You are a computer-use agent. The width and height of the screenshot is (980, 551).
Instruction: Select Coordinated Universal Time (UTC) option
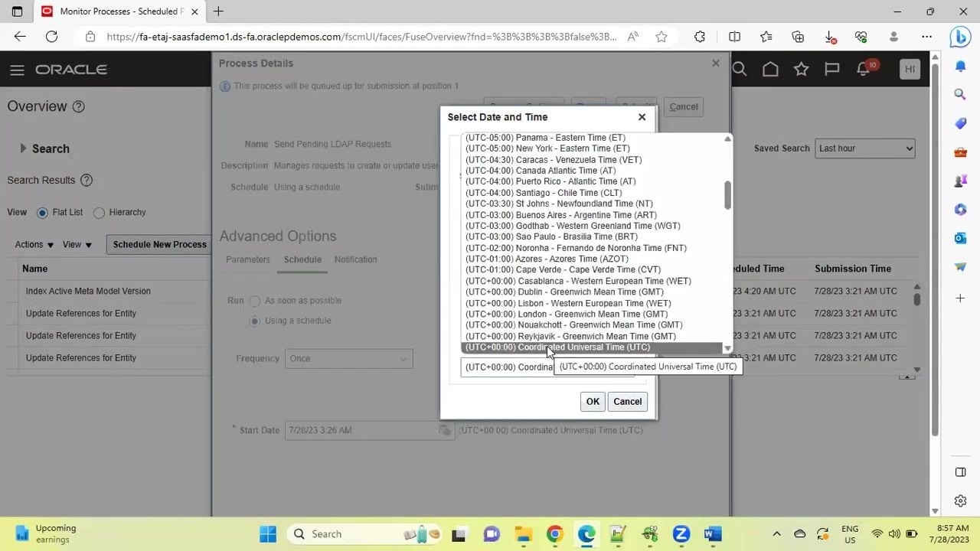[592, 347]
